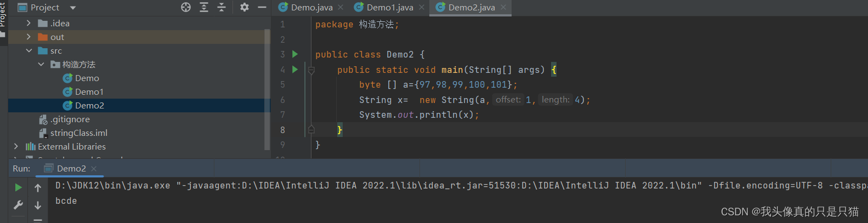Click the byte array declaration line
The width and height of the screenshot is (868, 223).
pyautogui.click(x=438, y=84)
